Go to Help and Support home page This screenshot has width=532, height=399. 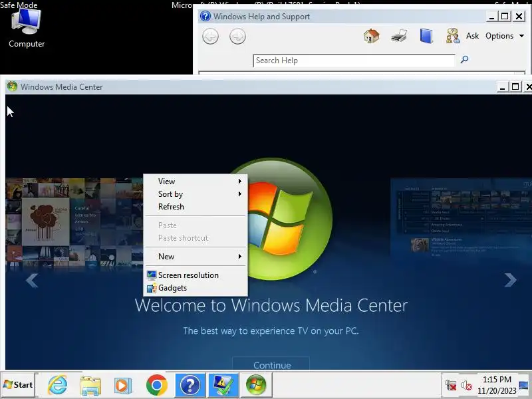pos(372,36)
